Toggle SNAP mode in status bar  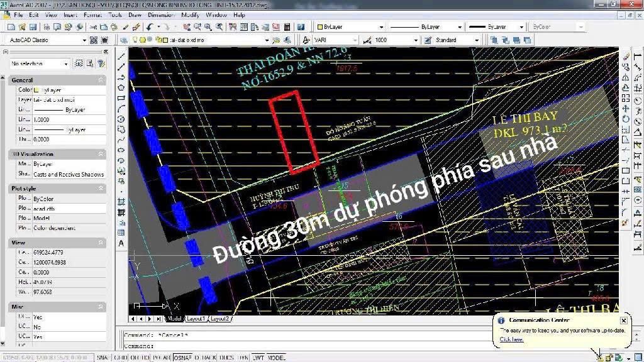[x=103, y=358]
